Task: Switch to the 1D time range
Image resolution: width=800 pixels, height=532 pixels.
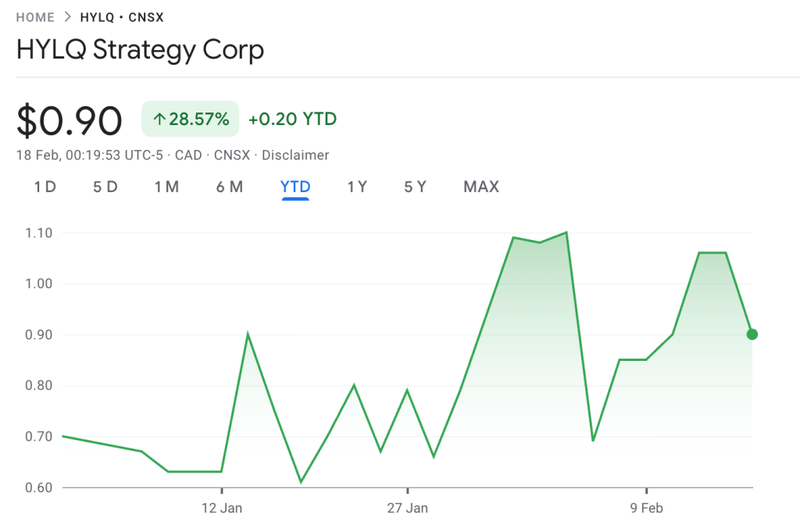Action: [45, 187]
